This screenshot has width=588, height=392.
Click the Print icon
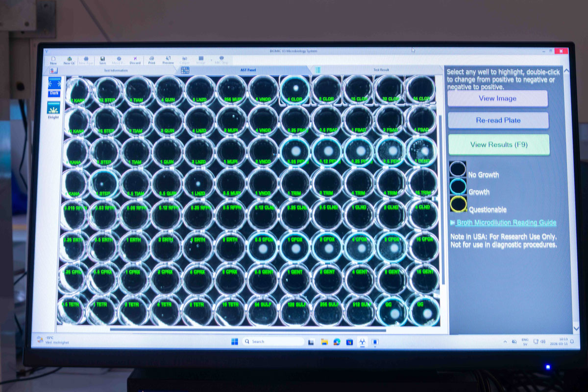point(151,59)
